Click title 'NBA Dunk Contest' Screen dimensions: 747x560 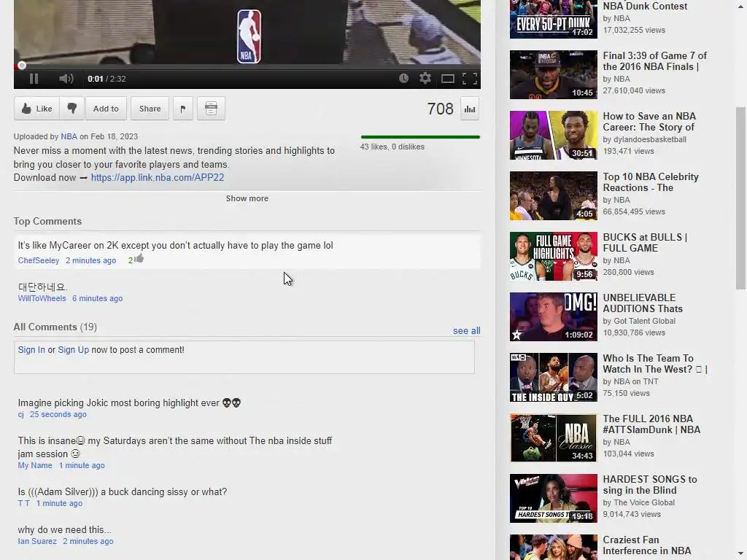(645, 6)
